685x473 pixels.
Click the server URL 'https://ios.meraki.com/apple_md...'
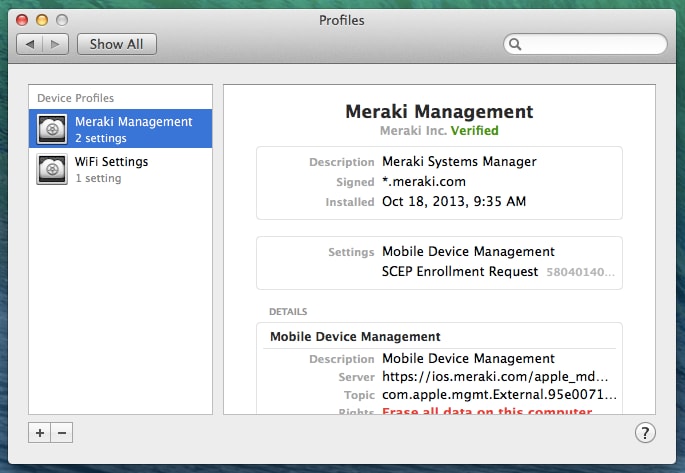(495, 376)
